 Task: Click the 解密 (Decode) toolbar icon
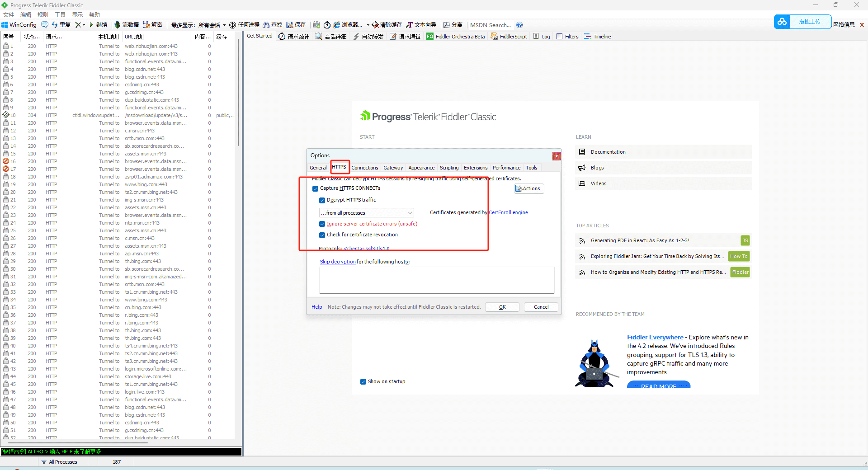click(146, 25)
